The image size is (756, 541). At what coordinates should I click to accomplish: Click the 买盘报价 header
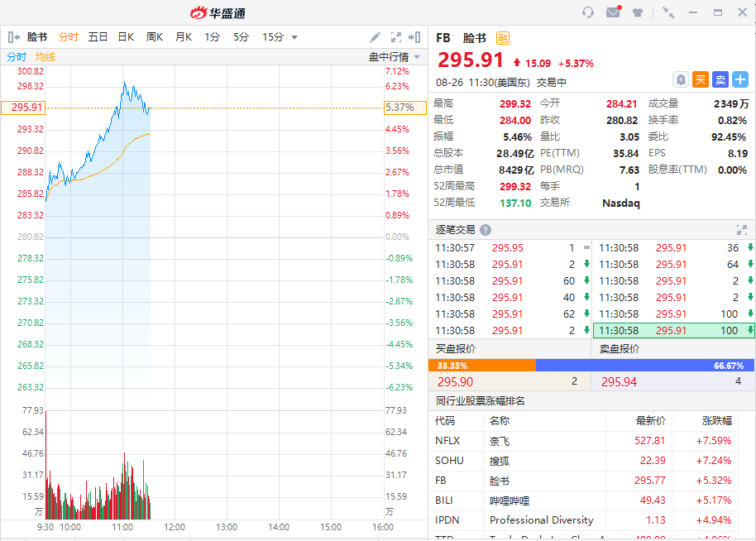click(456, 348)
